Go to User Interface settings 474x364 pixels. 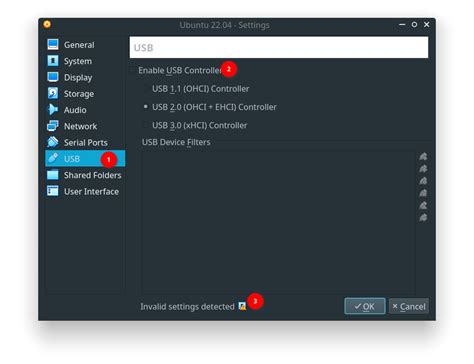tap(85, 191)
